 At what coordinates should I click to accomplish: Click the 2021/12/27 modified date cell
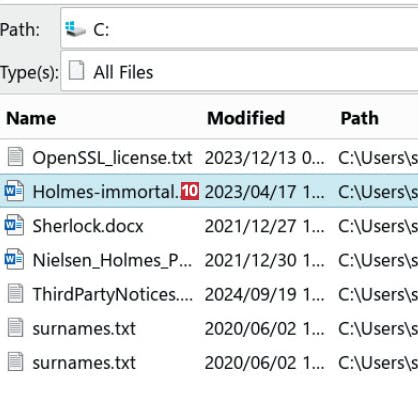point(264,226)
